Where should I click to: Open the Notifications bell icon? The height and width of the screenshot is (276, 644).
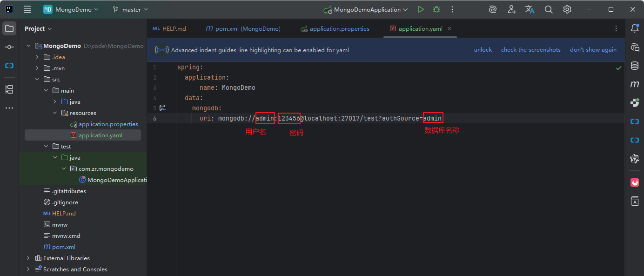635,28
